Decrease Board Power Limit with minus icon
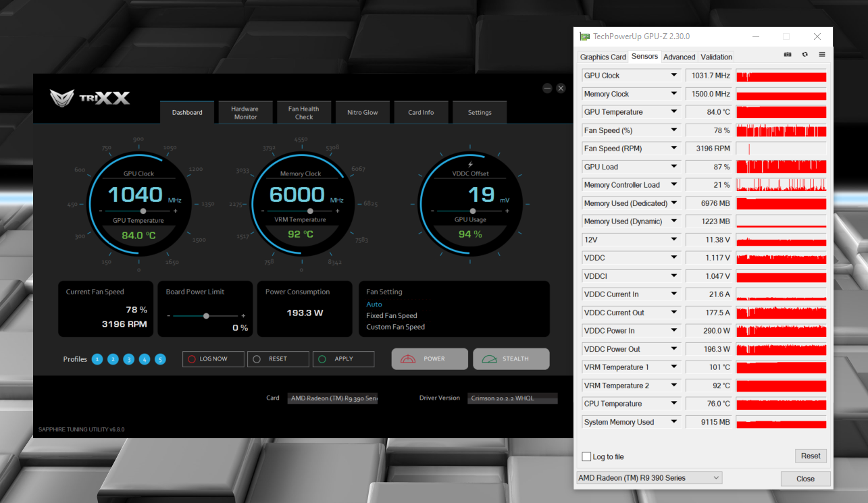The image size is (868, 503). (168, 316)
